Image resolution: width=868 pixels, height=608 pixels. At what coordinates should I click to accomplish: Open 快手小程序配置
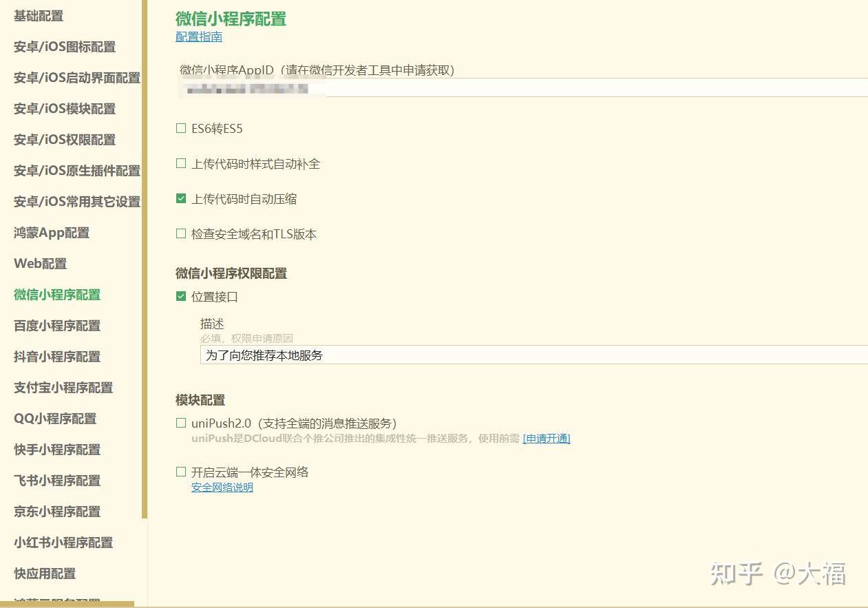(57, 450)
